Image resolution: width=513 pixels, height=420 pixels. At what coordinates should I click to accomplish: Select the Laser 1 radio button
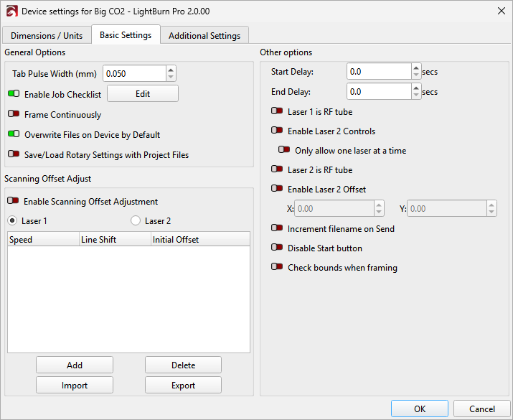tap(12, 221)
